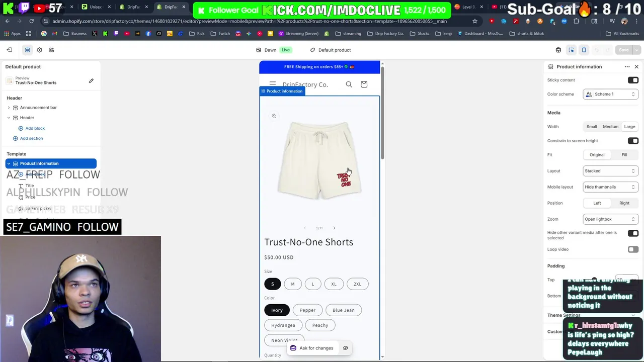This screenshot has width=644, height=362.
Task: Reload the page in Chrome
Action: 31,21
